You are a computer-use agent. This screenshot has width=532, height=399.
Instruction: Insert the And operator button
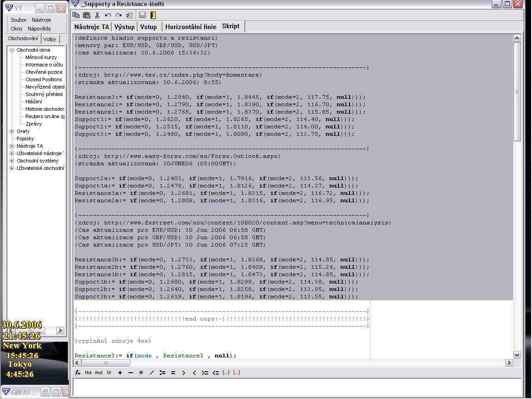tap(98, 373)
